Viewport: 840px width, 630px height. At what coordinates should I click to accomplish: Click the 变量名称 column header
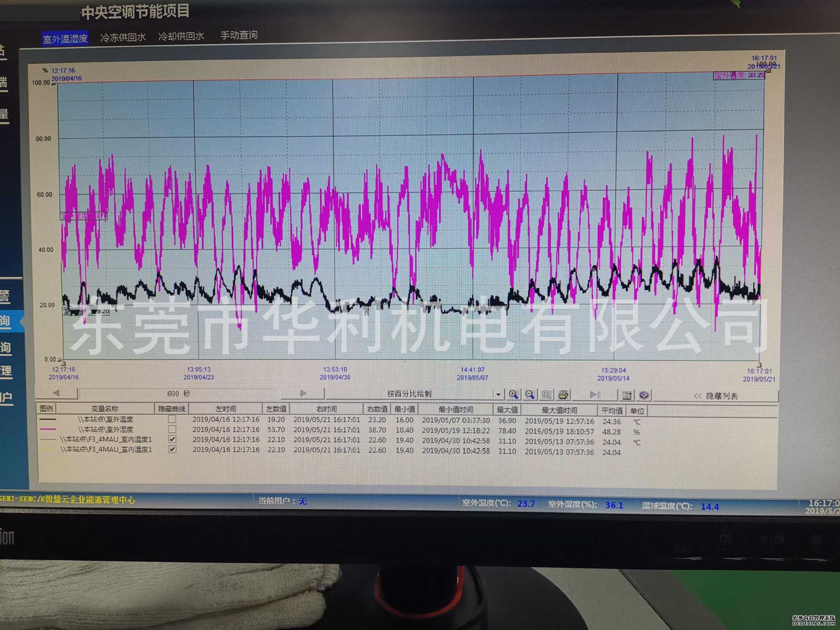(x=105, y=409)
